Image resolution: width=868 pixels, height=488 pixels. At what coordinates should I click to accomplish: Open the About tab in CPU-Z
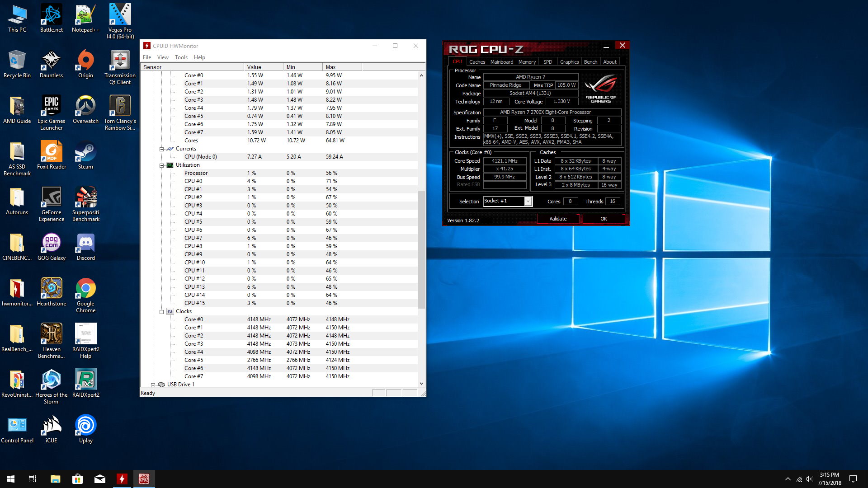(610, 62)
